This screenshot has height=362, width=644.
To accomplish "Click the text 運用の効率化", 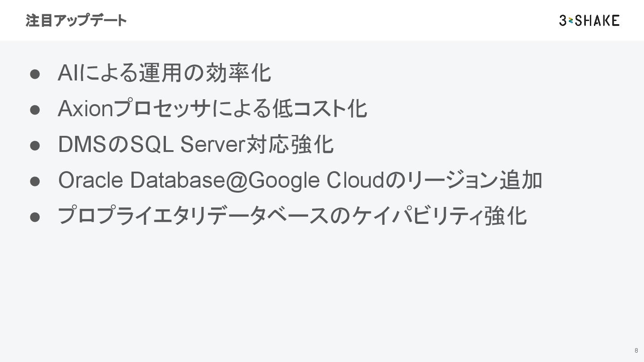I will [x=204, y=73].
